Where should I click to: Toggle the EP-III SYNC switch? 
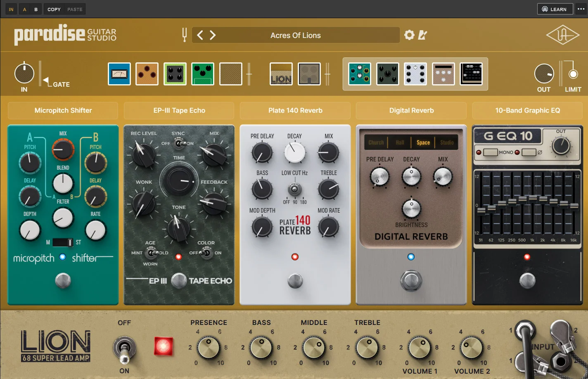[x=179, y=143]
